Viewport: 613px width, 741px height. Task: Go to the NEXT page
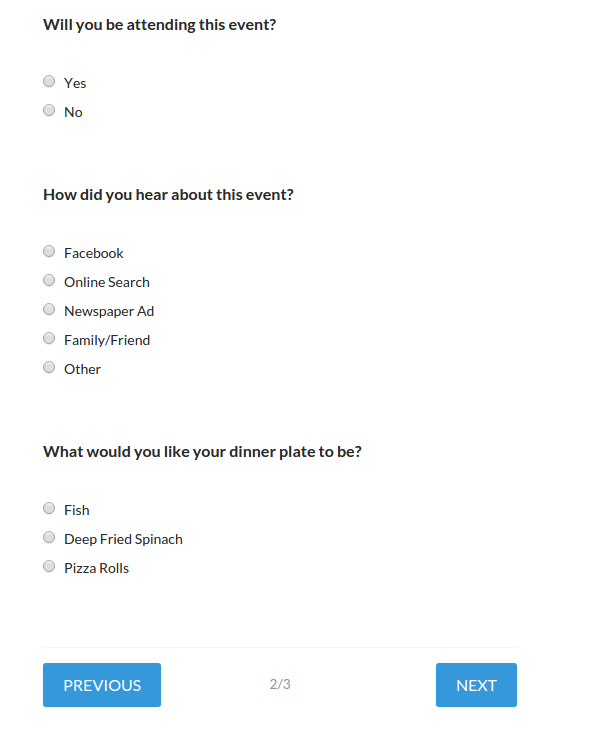pos(476,685)
